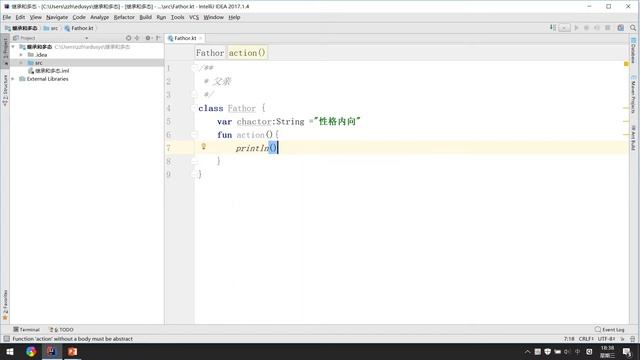Expand the .idea folder node
This screenshot has height=360, width=640.
coord(21,55)
